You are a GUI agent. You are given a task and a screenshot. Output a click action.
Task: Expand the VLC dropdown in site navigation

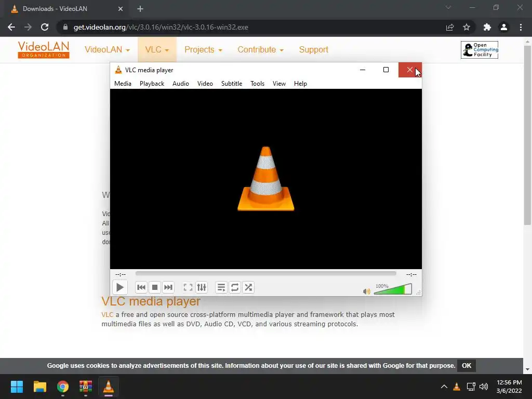(157, 49)
